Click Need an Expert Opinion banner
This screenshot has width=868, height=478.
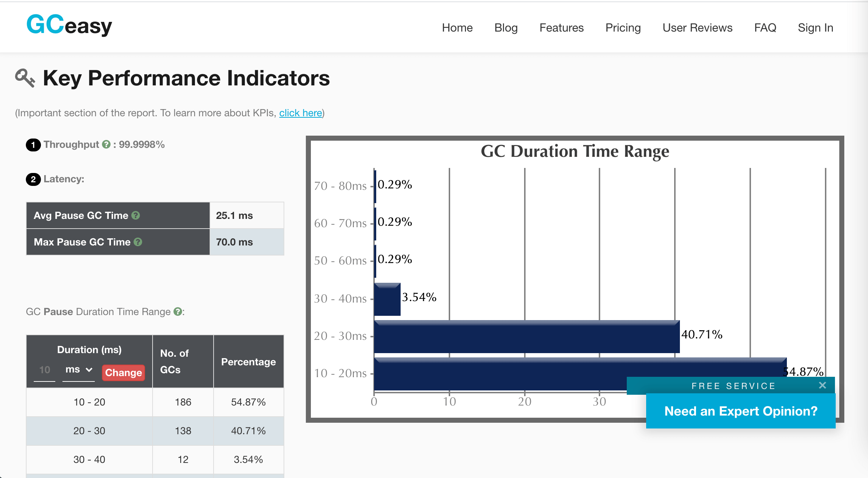click(741, 411)
